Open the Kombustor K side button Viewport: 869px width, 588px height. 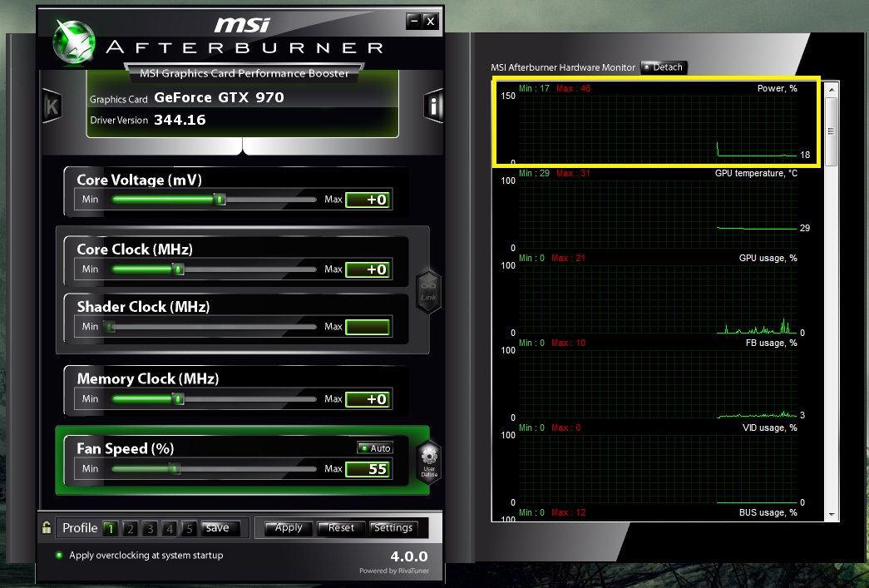pyautogui.click(x=52, y=106)
